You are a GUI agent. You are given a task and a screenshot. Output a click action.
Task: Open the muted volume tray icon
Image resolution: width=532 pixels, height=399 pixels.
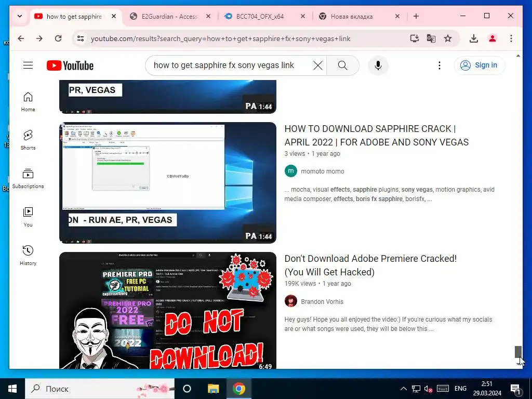coord(429,389)
